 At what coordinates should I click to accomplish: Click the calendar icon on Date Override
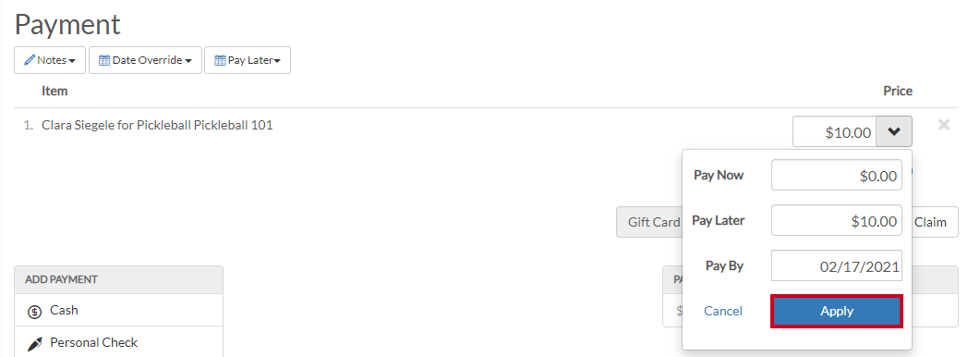coord(104,60)
